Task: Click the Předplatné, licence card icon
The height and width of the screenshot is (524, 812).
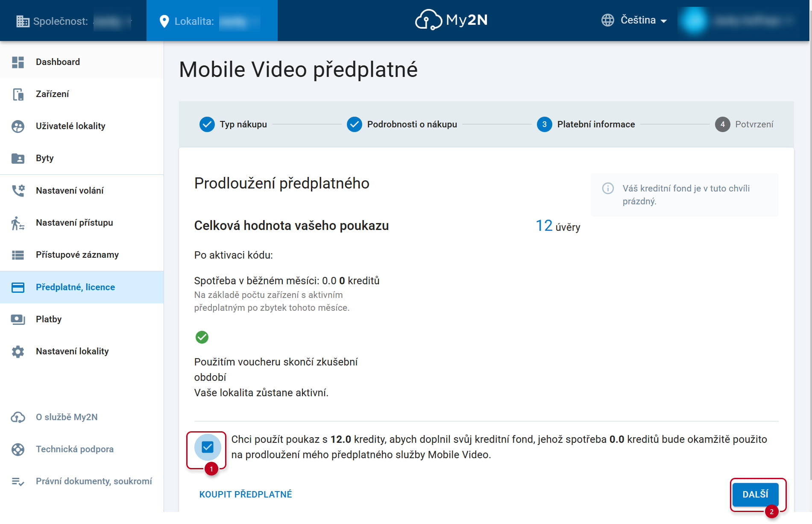Action: pos(18,287)
